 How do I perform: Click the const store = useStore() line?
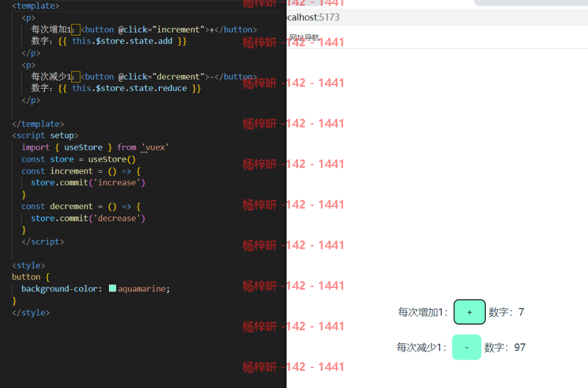point(78,159)
